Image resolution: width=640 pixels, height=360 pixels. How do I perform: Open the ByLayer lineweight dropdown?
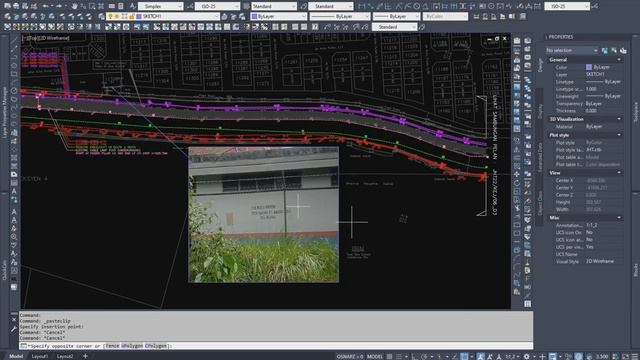[396, 16]
